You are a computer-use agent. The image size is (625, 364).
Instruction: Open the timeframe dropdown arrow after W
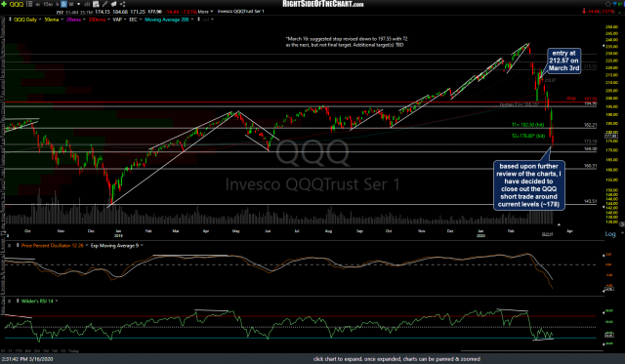tap(78, 4)
